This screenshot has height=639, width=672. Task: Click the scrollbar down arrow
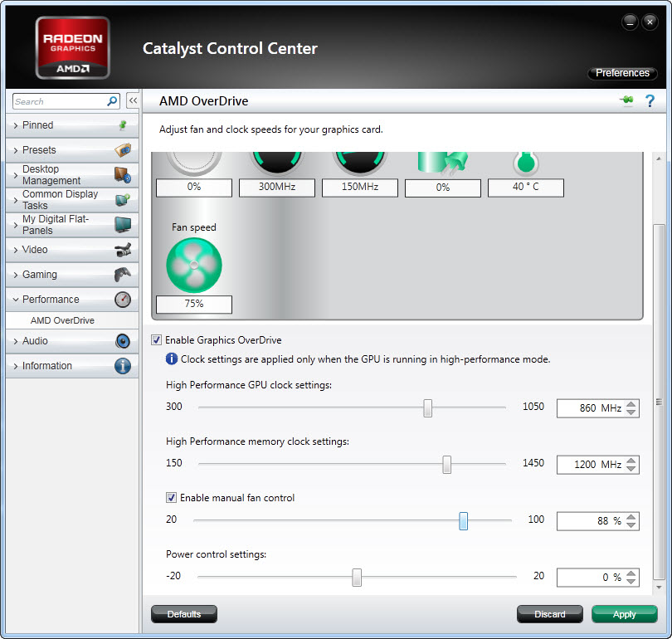[659, 588]
